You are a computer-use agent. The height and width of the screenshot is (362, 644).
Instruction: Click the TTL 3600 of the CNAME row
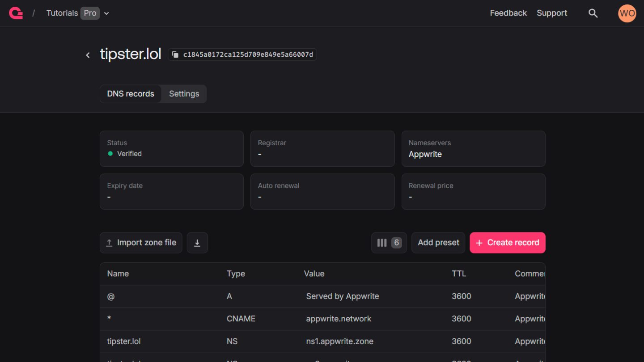pos(461,319)
